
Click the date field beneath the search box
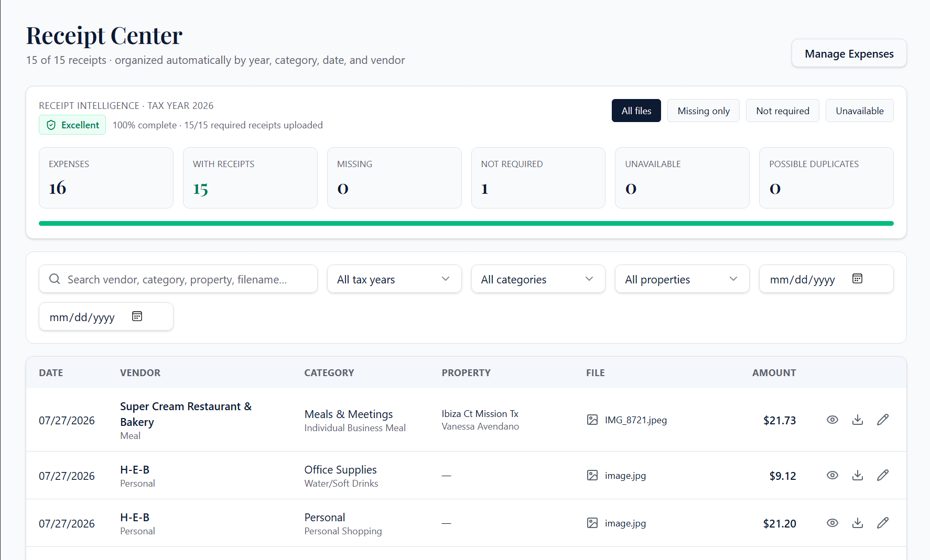click(x=106, y=316)
